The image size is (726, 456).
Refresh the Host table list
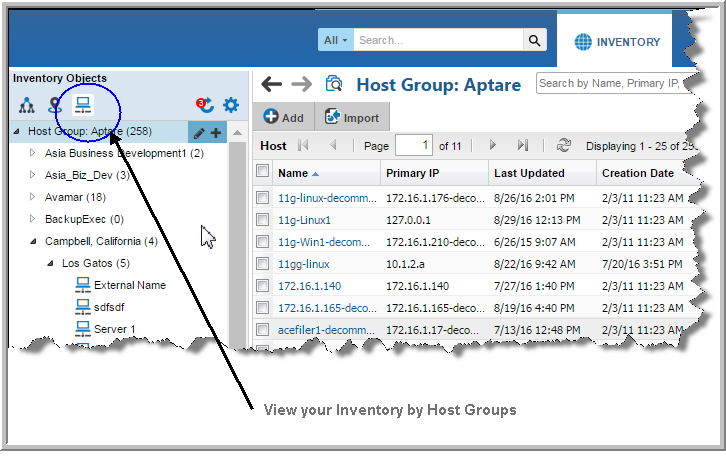tap(564, 145)
